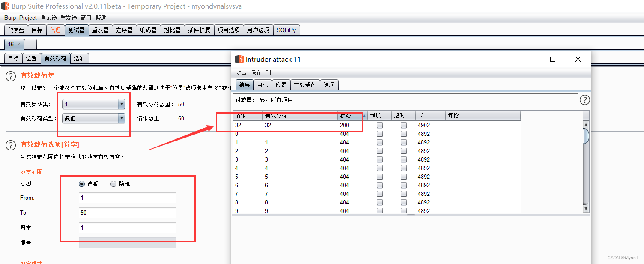The image size is (644, 264).
Task: Click length value 4902 in results
Action: click(423, 126)
